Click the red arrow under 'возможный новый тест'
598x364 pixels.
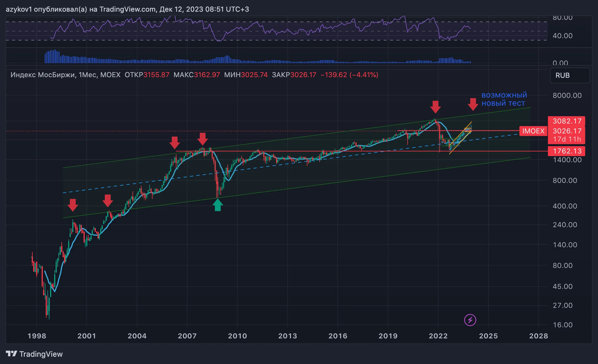[473, 105]
